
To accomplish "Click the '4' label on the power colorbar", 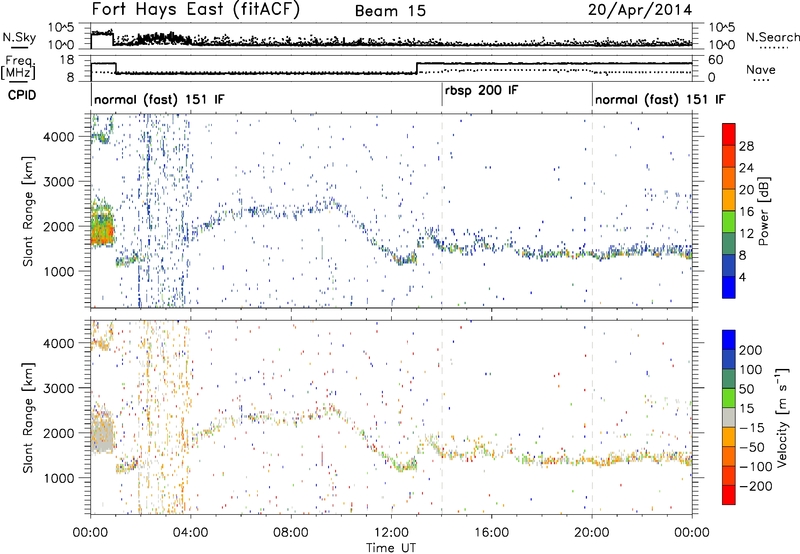I will pos(742,277).
